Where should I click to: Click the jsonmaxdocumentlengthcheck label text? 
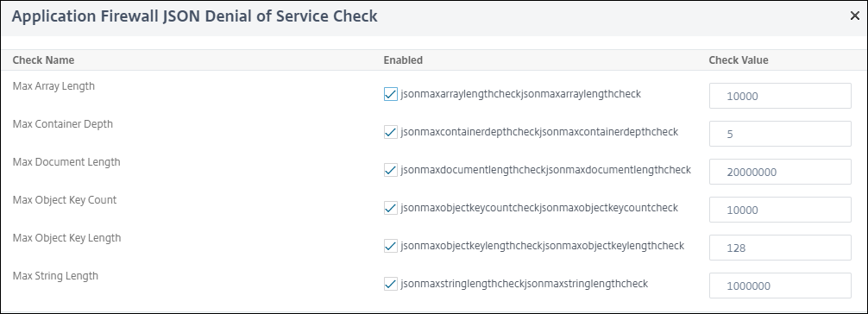545,170
